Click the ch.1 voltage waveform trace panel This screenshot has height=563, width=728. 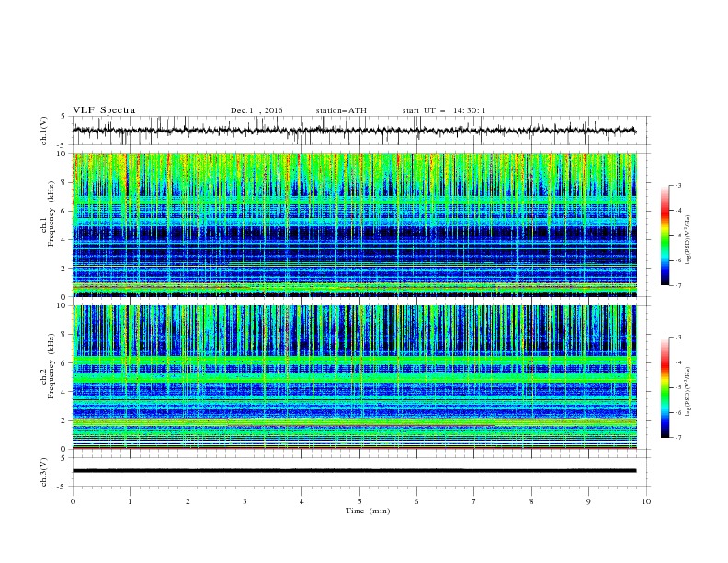click(x=360, y=131)
